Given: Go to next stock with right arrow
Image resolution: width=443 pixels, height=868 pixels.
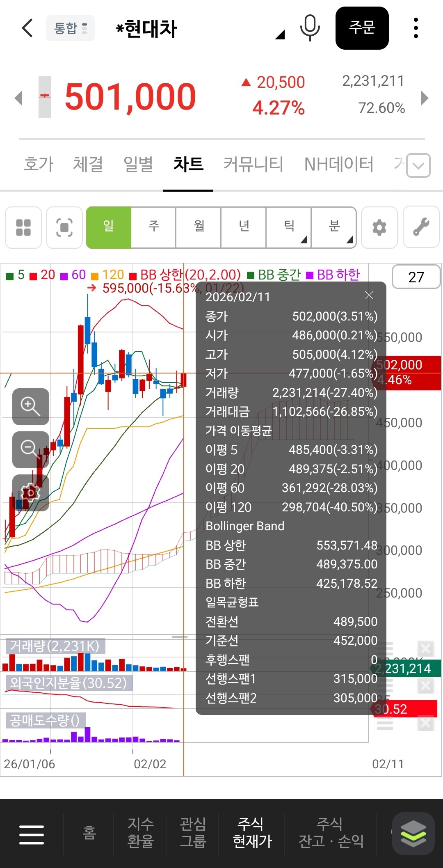Looking at the screenshot, I should [x=425, y=98].
